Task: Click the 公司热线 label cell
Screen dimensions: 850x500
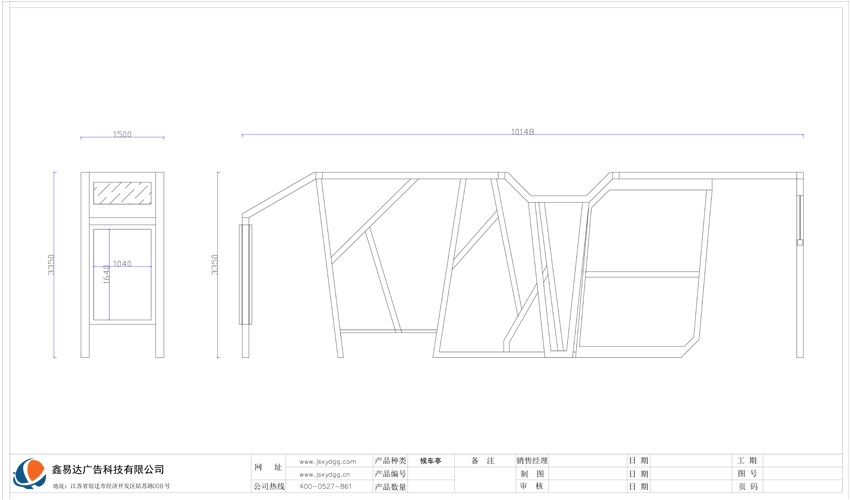Action: tap(269, 486)
